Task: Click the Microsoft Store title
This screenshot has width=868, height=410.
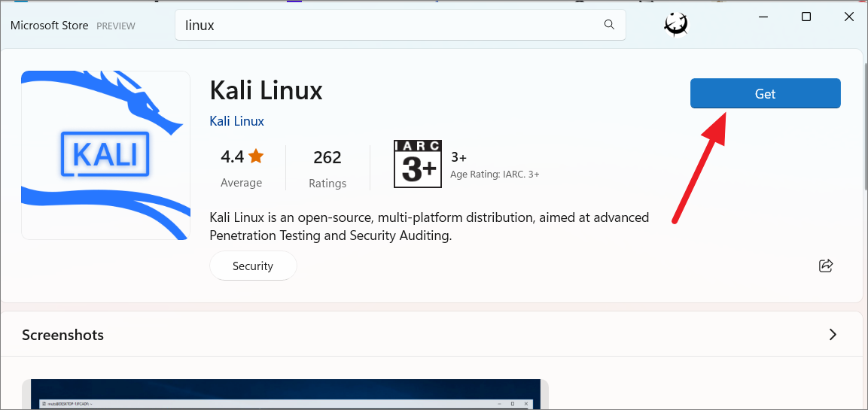Action: click(x=49, y=26)
